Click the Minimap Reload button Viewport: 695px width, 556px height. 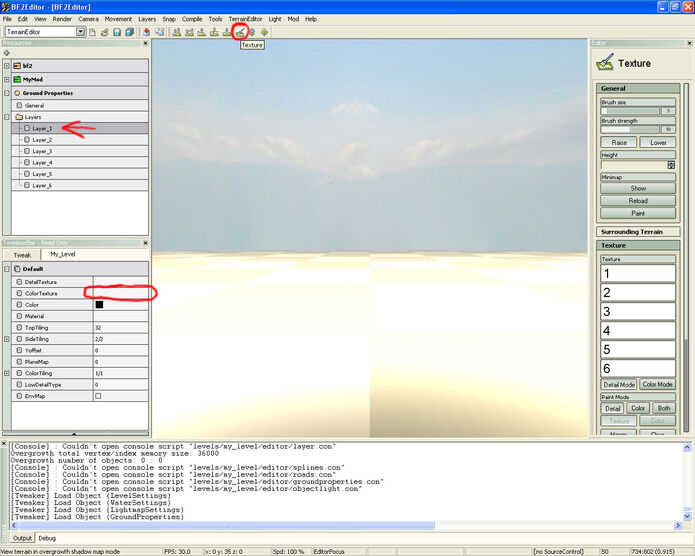point(638,201)
